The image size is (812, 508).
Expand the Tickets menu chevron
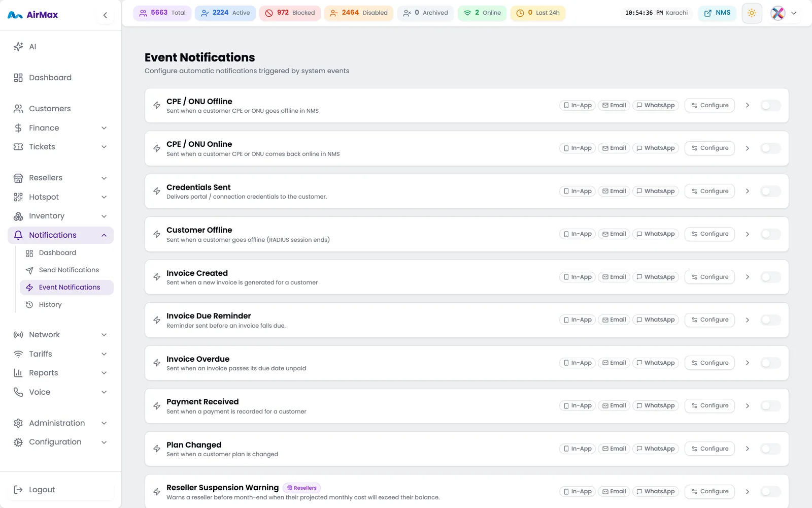click(104, 147)
